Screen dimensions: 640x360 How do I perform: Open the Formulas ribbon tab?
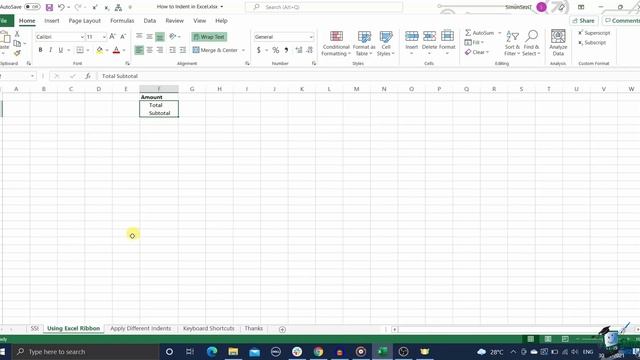pyautogui.click(x=122, y=20)
